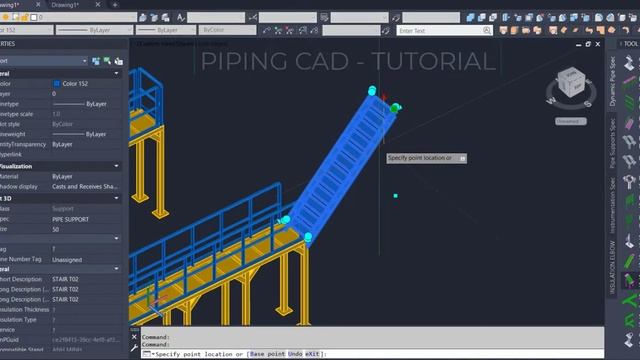Open command line customize wrench icon

click(134, 348)
